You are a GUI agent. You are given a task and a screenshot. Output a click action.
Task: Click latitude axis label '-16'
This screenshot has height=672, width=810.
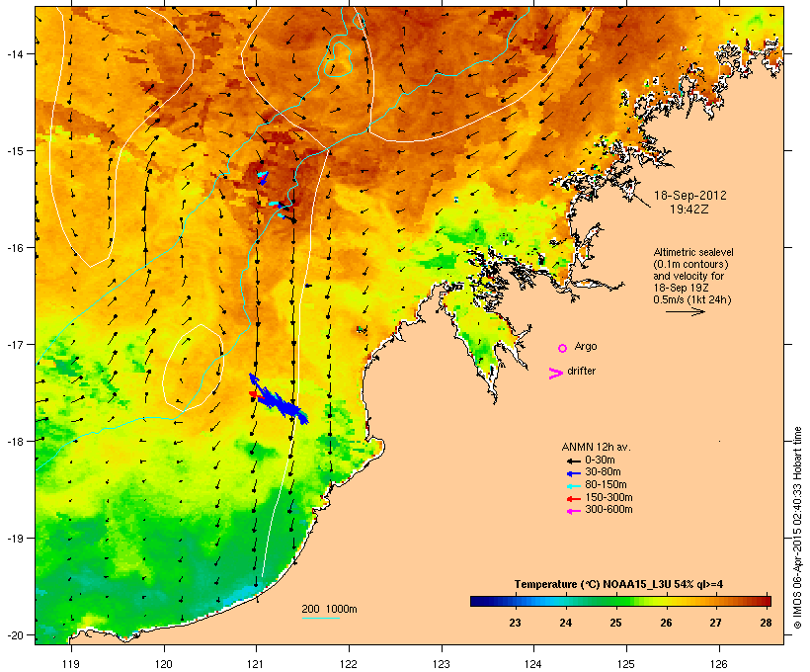14,248
